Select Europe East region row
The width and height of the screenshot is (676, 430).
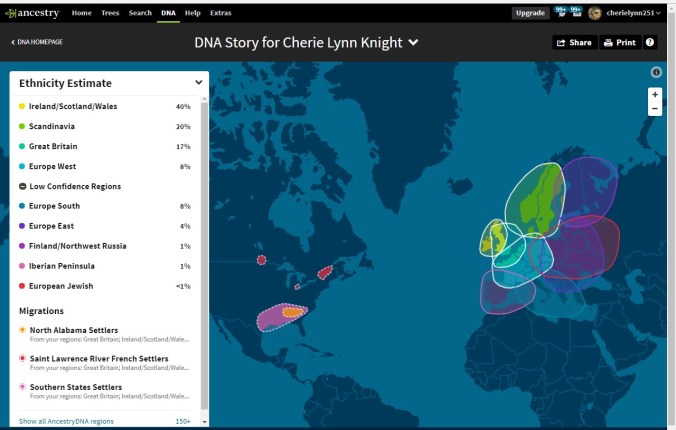105,226
